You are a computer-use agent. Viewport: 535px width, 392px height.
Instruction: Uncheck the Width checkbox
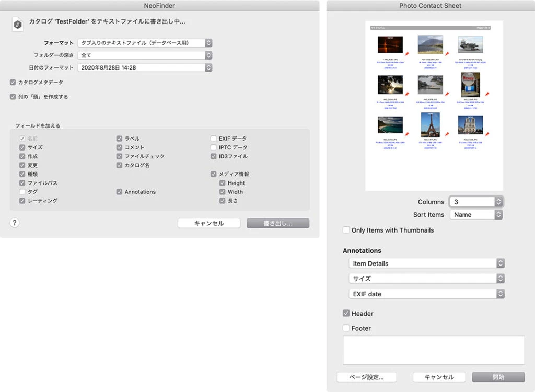point(222,192)
